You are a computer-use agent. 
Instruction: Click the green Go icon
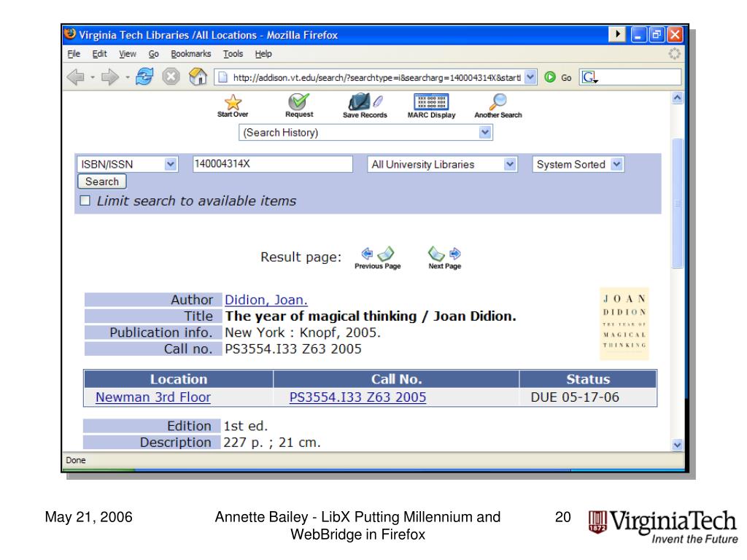point(550,77)
